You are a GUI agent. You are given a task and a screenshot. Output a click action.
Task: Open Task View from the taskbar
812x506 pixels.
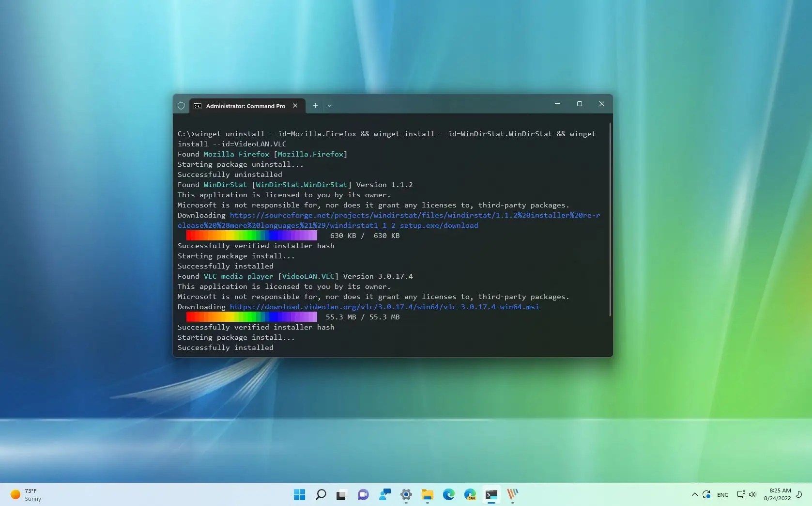coord(342,495)
